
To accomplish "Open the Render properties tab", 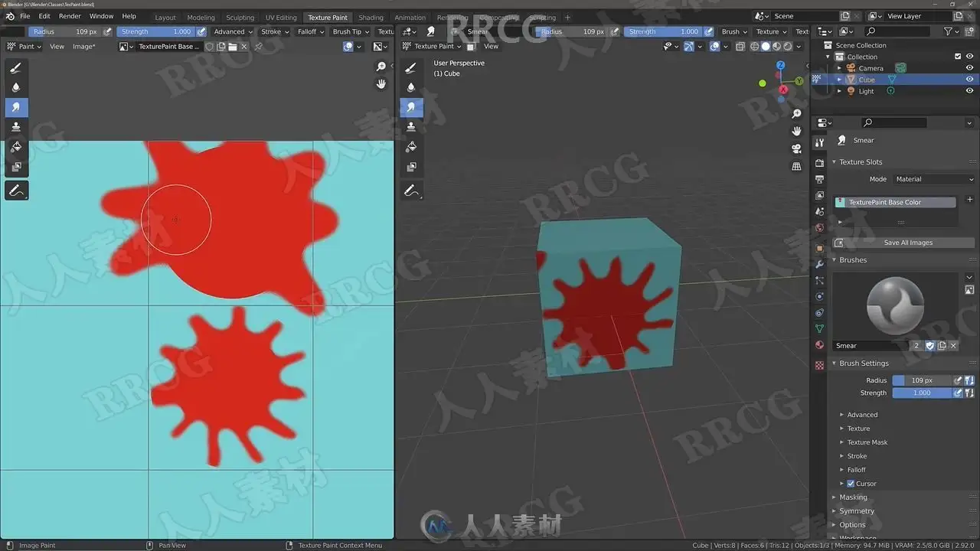I will pyautogui.click(x=820, y=163).
